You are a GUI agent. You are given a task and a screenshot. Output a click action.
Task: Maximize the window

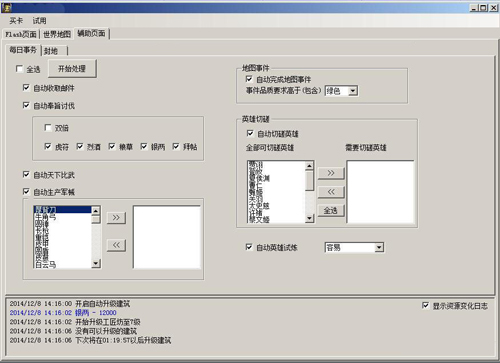(483, 8)
